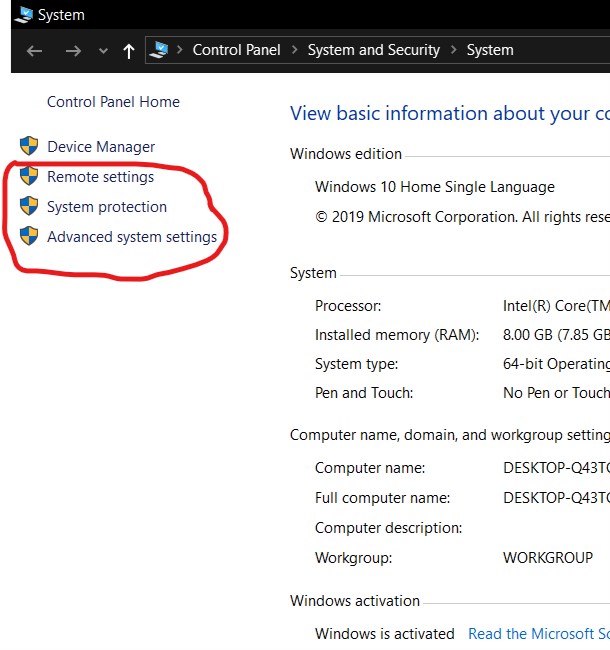Click the Remote settings shield icon

click(x=29, y=177)
